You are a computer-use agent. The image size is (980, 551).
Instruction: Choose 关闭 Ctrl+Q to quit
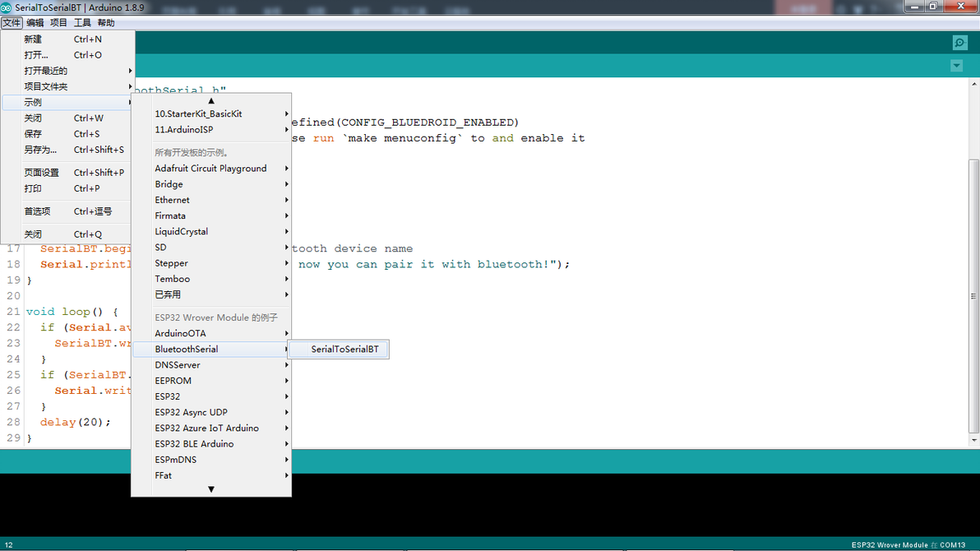67,234
